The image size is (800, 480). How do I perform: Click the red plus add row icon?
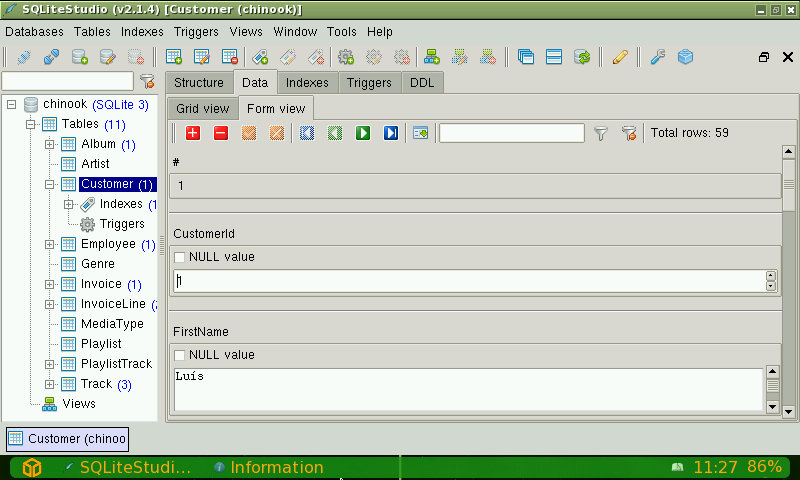(x=193, y=133)
